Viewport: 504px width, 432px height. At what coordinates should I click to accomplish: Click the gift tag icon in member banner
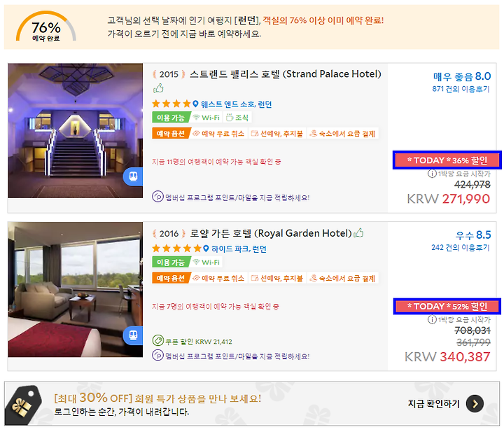[x=23, y=405]
